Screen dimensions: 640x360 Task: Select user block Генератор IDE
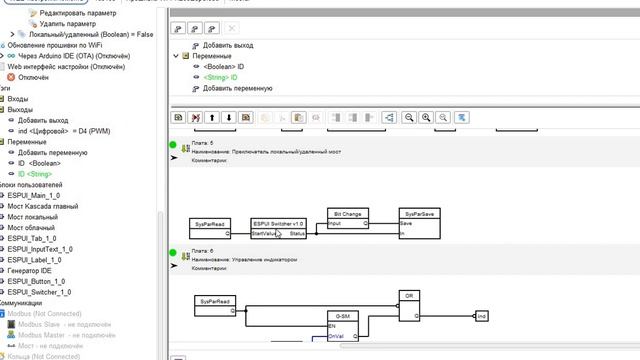pos(29,271)
